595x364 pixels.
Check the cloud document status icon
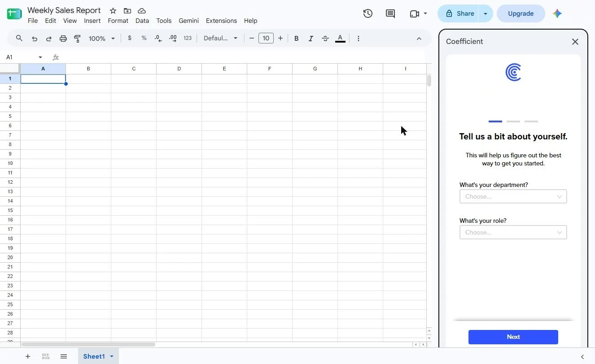click(x=142, y=11)
